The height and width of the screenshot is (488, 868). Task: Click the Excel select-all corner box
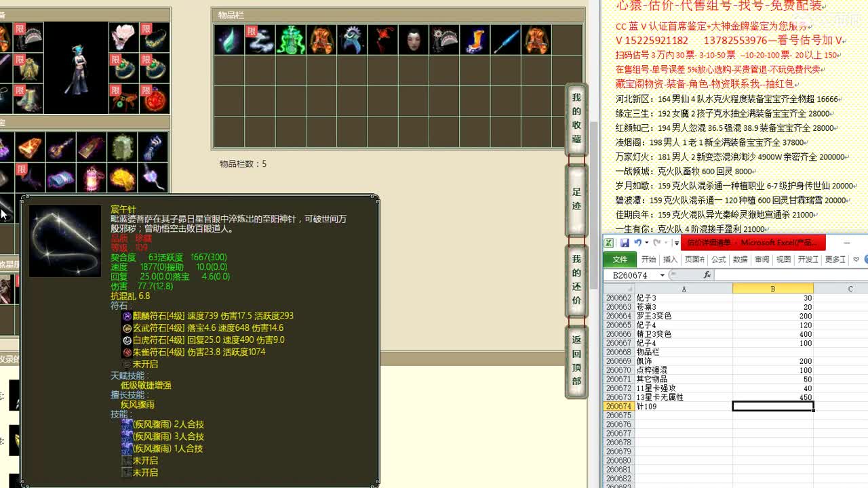[618, 289]
